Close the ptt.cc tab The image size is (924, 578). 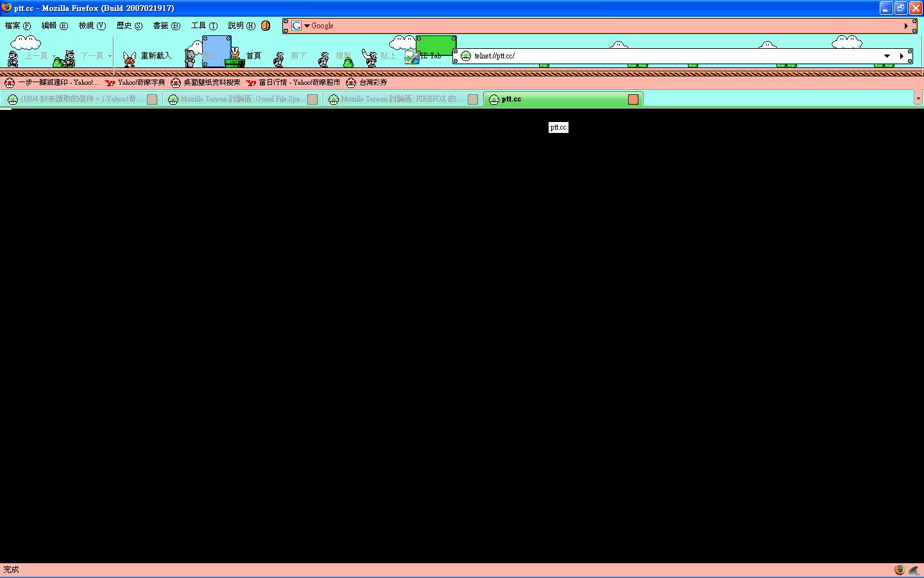click(633, 99)
